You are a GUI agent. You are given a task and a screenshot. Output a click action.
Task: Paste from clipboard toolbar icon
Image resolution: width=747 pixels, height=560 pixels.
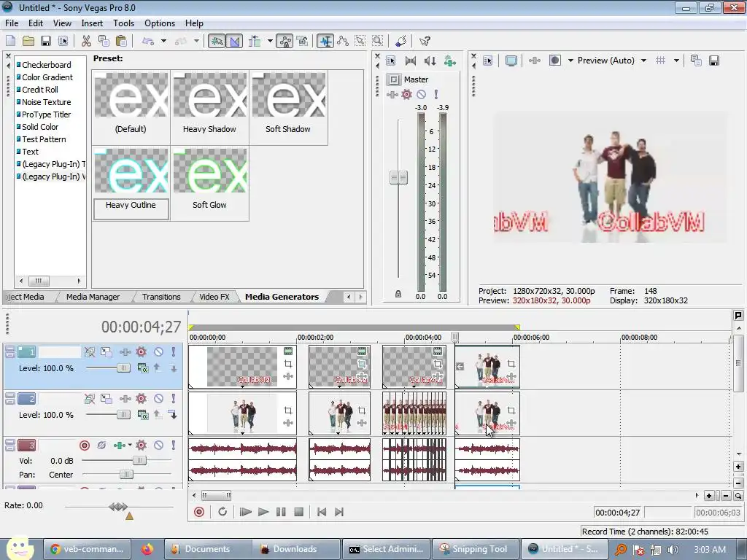[x=122, y=41]
